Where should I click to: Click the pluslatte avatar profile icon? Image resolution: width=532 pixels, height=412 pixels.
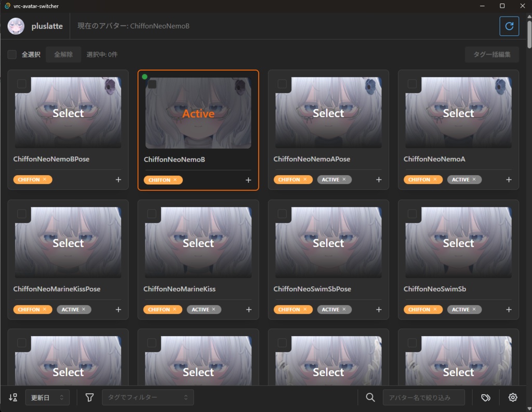[16, 26]
